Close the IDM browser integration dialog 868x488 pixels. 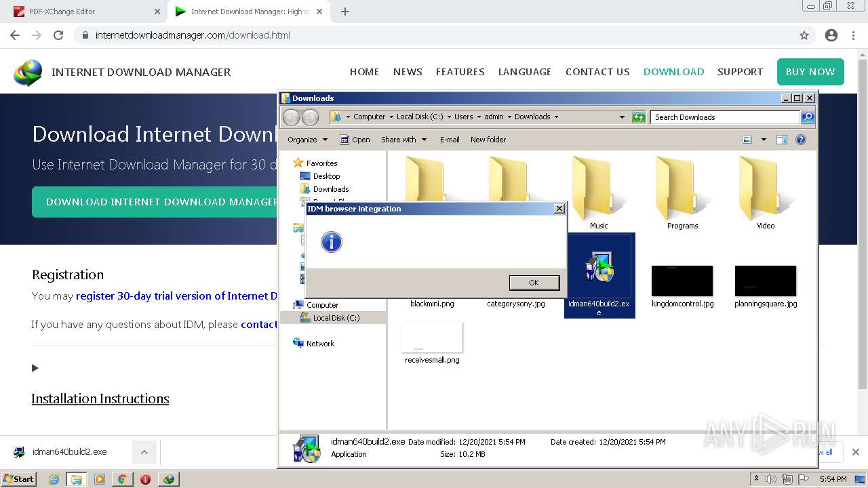(559, 209)
